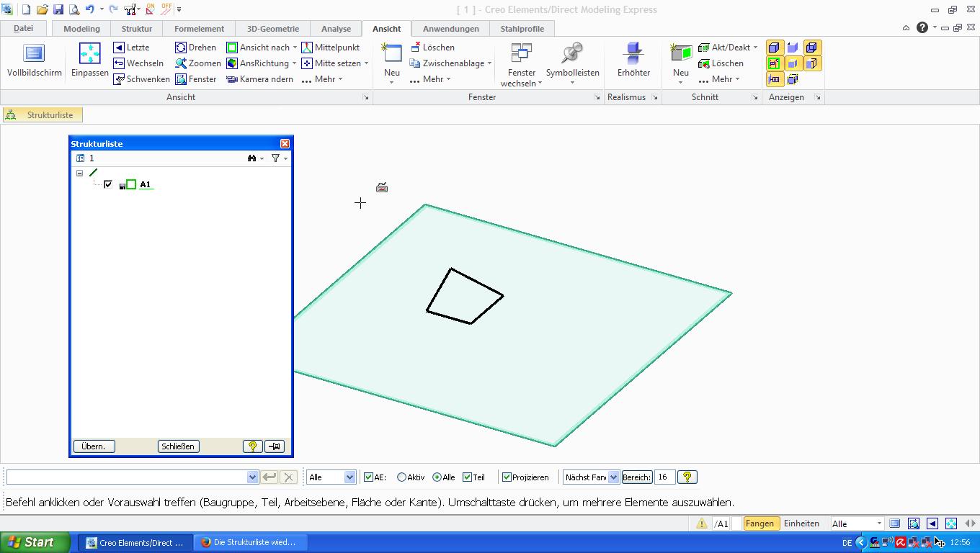Click the save disk icon in quick toolbar
This screenshot has height=553, width=980.
(x=58, y=9)
